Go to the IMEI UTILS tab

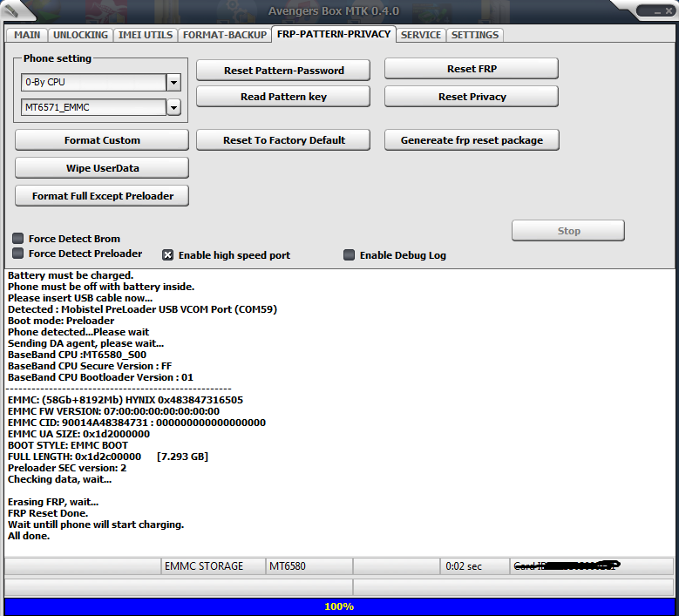click(x=146, y=35)
